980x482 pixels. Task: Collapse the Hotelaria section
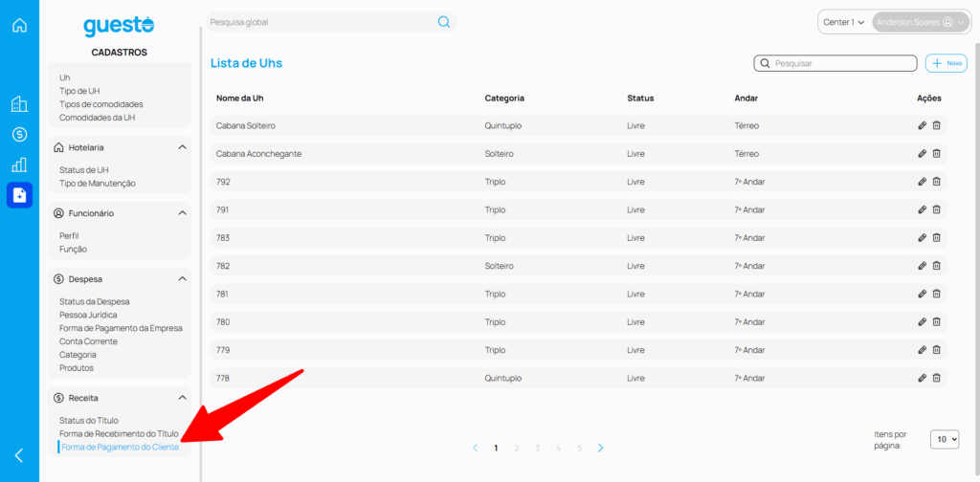[182, 147]
